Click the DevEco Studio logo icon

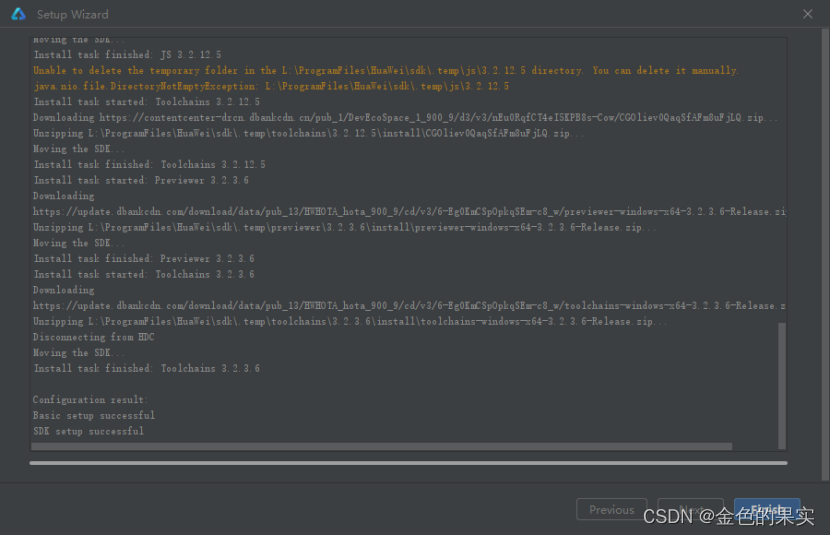point(19,14)
